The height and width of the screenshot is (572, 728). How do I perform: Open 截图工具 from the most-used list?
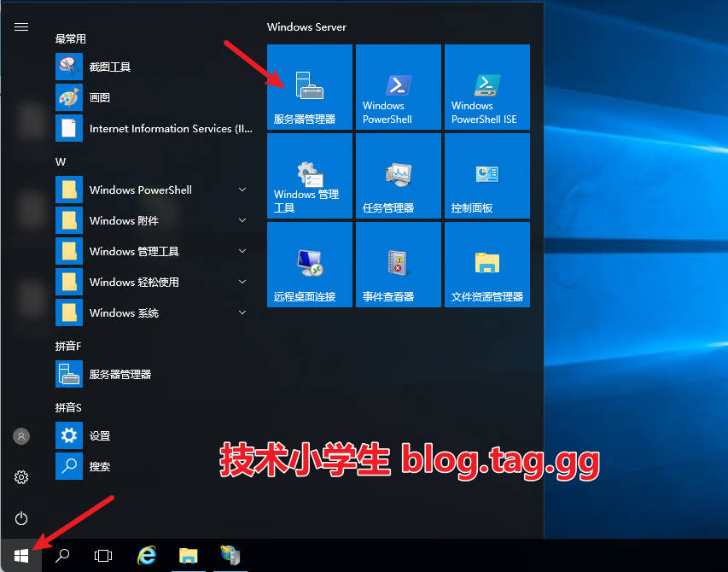click(109, 67)
